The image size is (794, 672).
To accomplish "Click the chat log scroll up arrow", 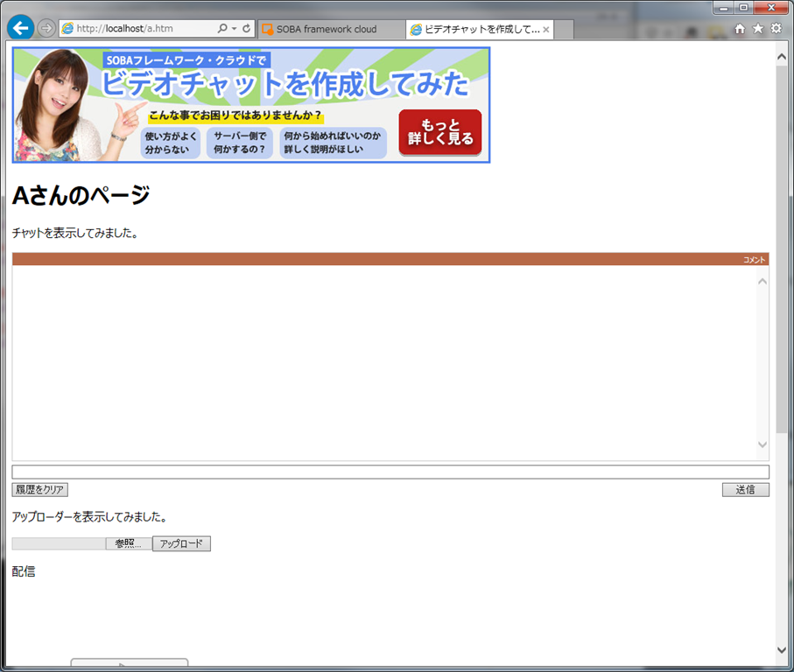I will 762,282.
